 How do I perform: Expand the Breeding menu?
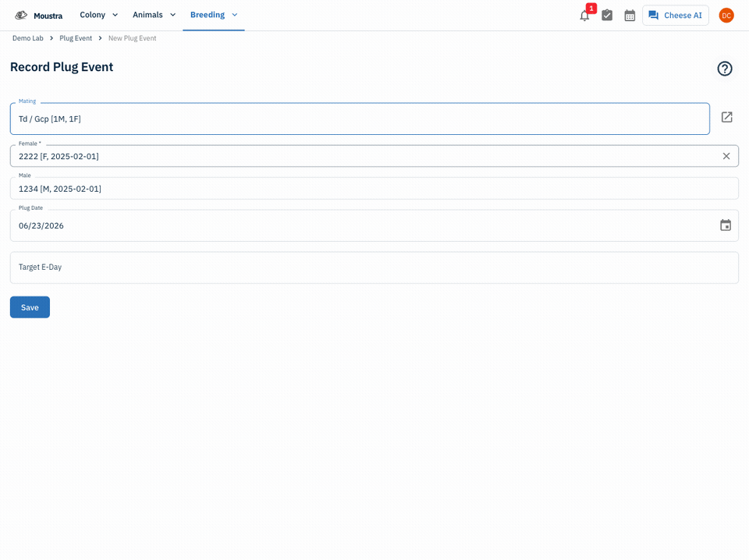click(214, 15)
